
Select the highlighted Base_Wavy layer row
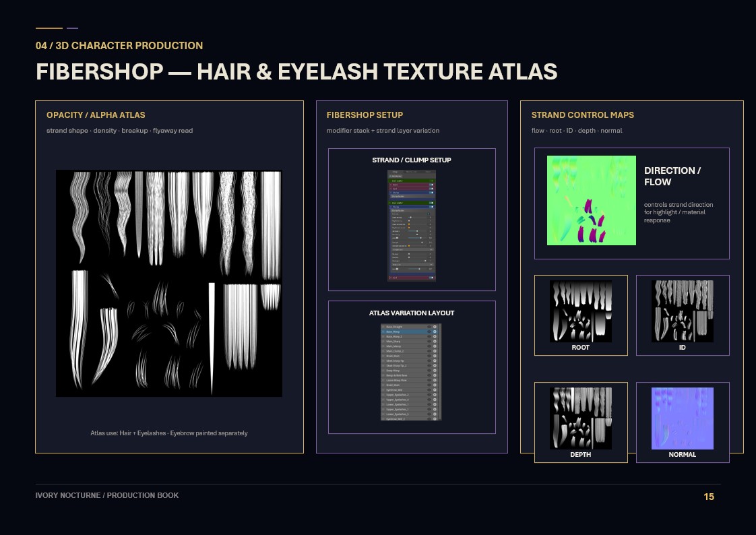click(410, 332)
